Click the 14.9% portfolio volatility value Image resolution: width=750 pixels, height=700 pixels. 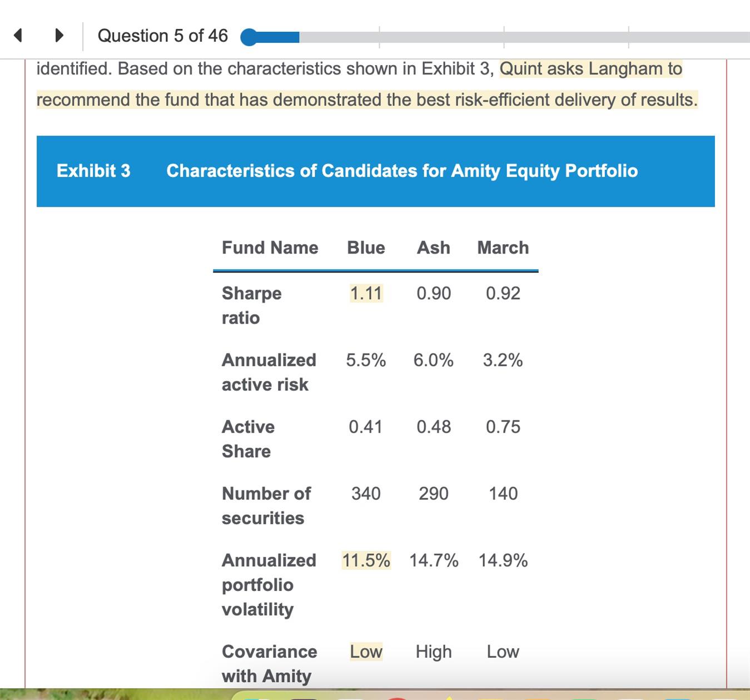503,560
